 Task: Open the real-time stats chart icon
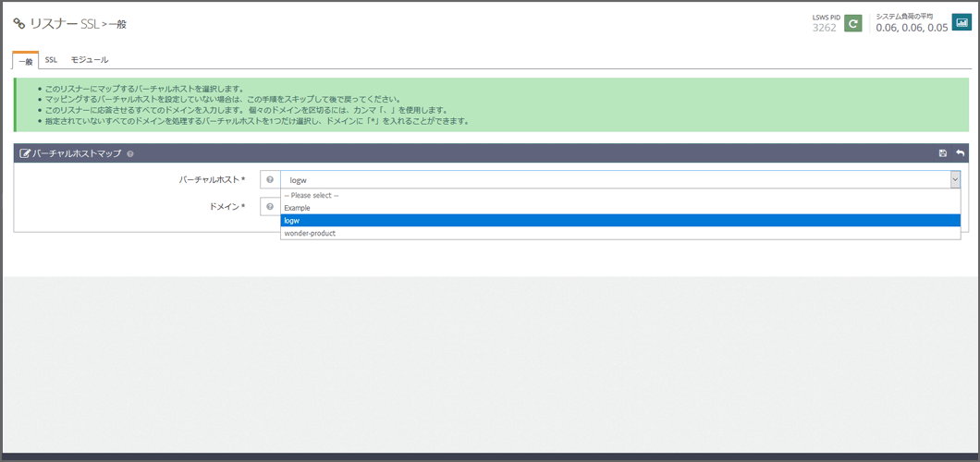point(961,23)
